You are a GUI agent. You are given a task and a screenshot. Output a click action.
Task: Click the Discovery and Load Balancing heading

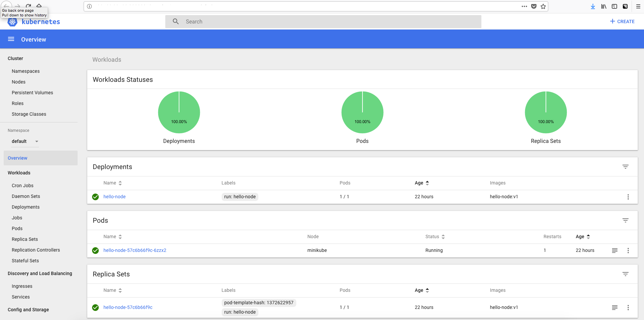40,273
